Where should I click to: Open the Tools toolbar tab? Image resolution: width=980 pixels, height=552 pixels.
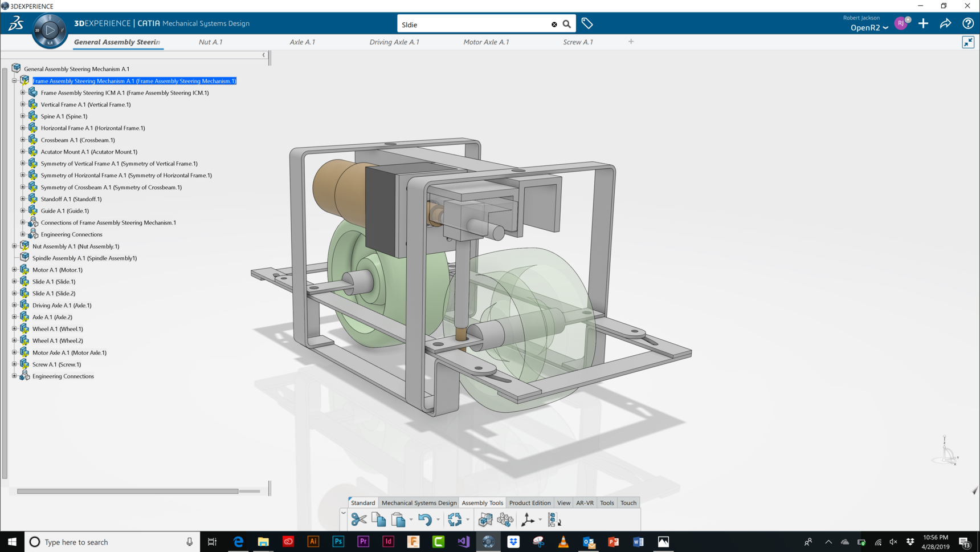click(x=607, y=503)
